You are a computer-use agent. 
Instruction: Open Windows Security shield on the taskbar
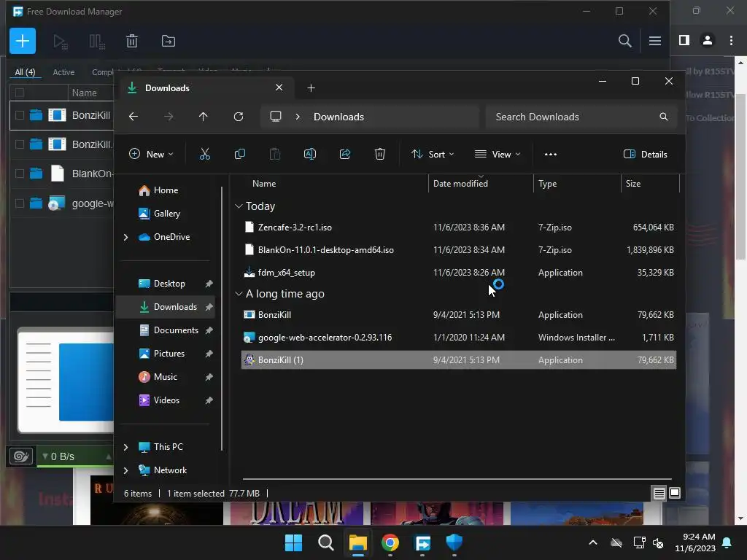454,542
